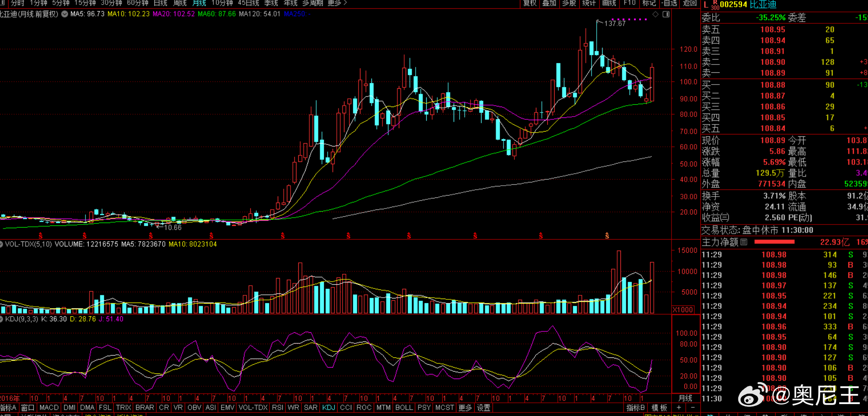Click the MA60: 87.66 legend value
This screenshot has width=868, height=416.
click(217, 14)
